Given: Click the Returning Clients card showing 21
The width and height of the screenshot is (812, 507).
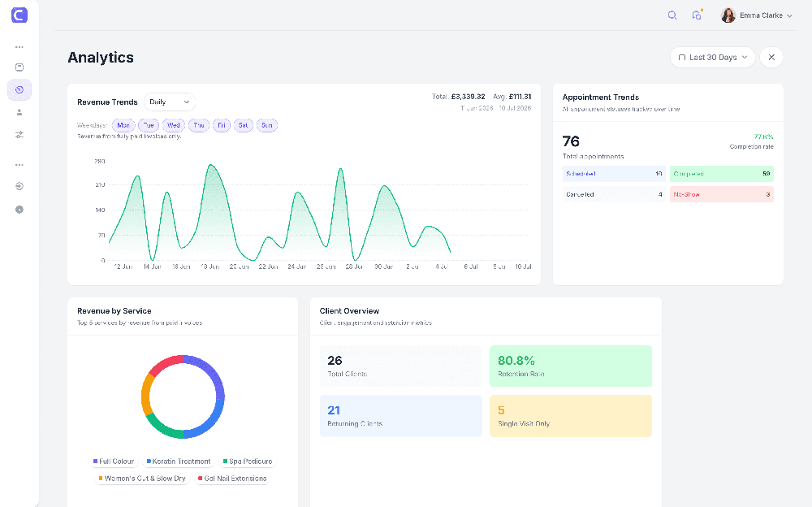Looking at the screenshot, I should point(401,416).
